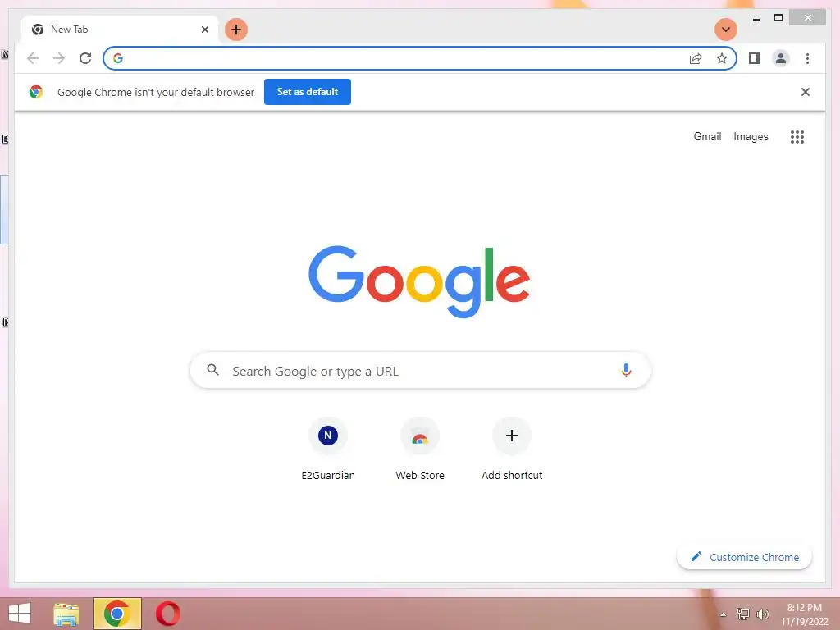Reload the page

click(x=85, y=58)
